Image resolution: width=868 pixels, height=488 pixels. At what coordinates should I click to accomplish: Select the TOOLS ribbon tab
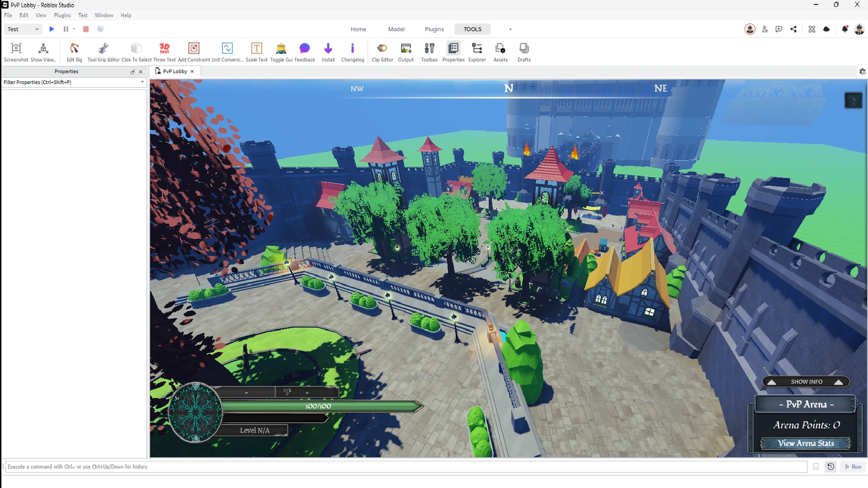click(473, 29)
